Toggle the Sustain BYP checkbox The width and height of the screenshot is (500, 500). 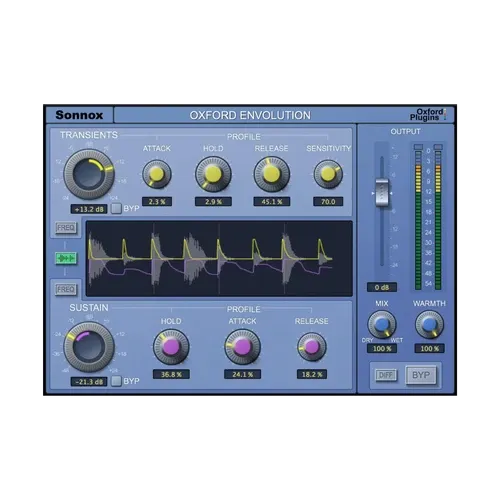(116, 381)
